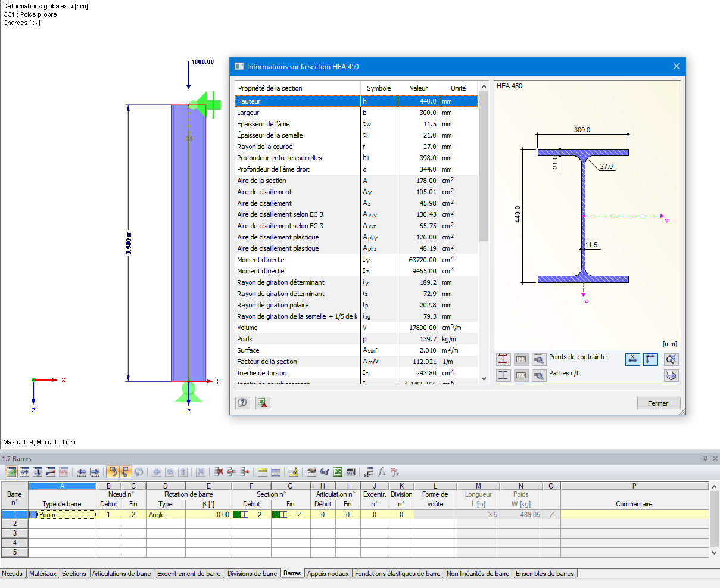
Task: Open help in section info dialog
Action: (x=242, y=403)
